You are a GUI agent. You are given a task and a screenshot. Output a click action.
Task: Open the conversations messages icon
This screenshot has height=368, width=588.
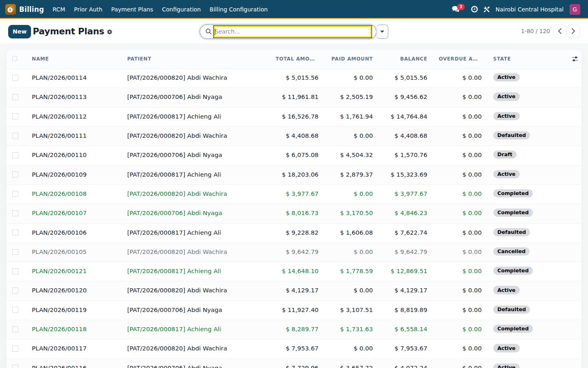[x=456, y=9]
